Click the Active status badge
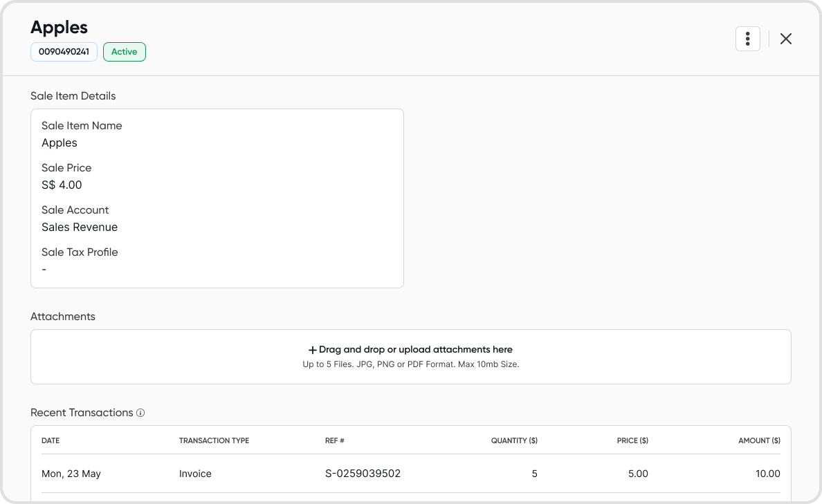Screen dimensions: 822x504 (x=125, y=52)
